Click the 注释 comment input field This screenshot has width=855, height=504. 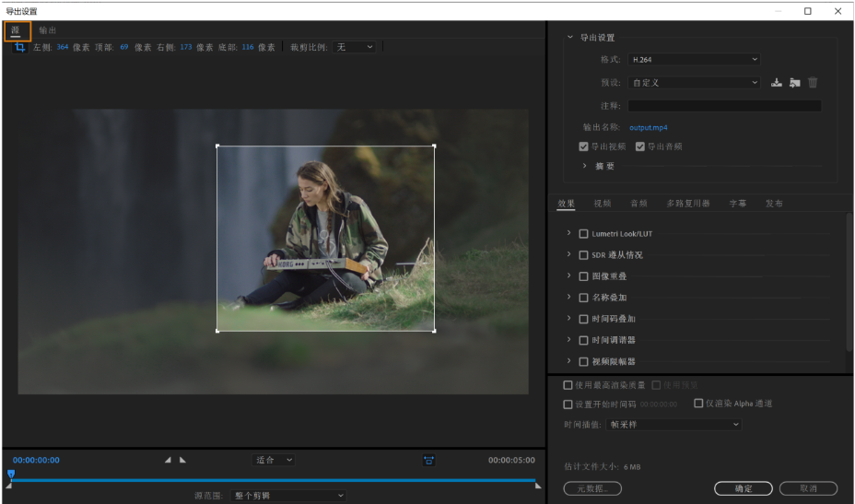[x=725, y=106]
